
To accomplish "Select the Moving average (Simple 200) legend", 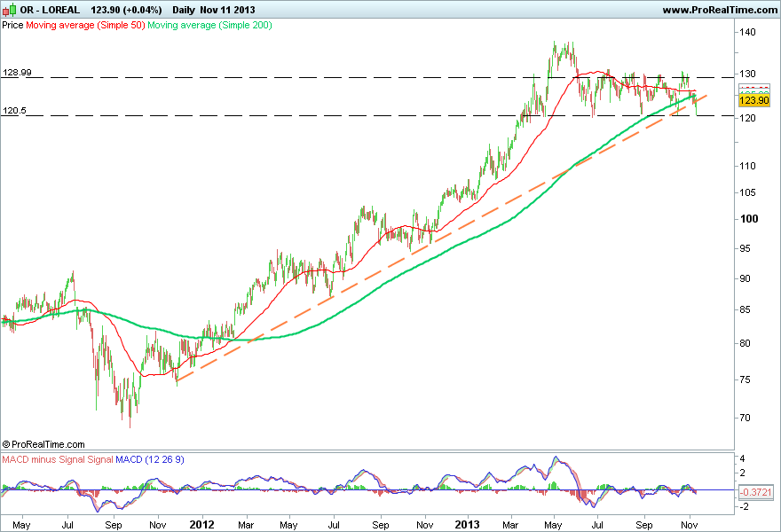I will pyautogui.click(x=209, y=25).
